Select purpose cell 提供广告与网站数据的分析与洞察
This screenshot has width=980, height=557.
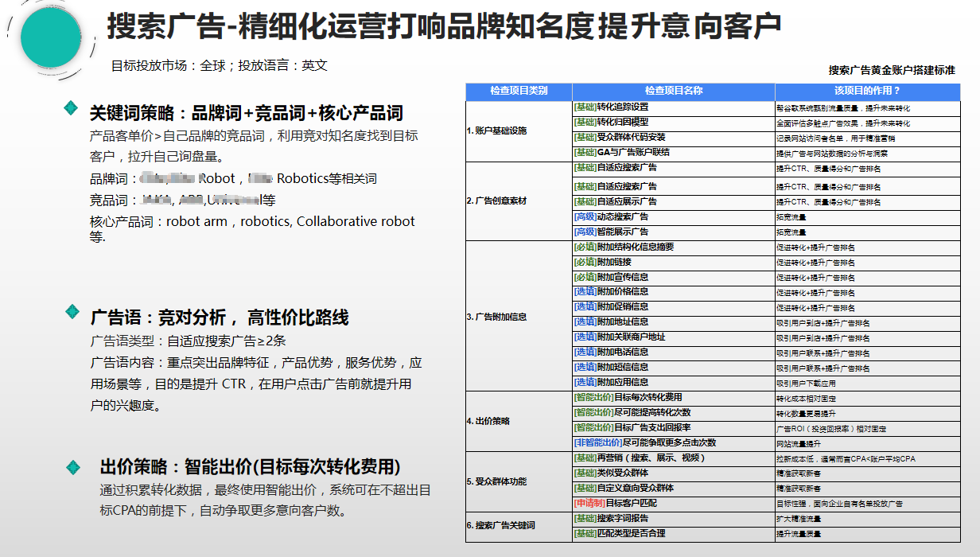click(x=868, y=153)
